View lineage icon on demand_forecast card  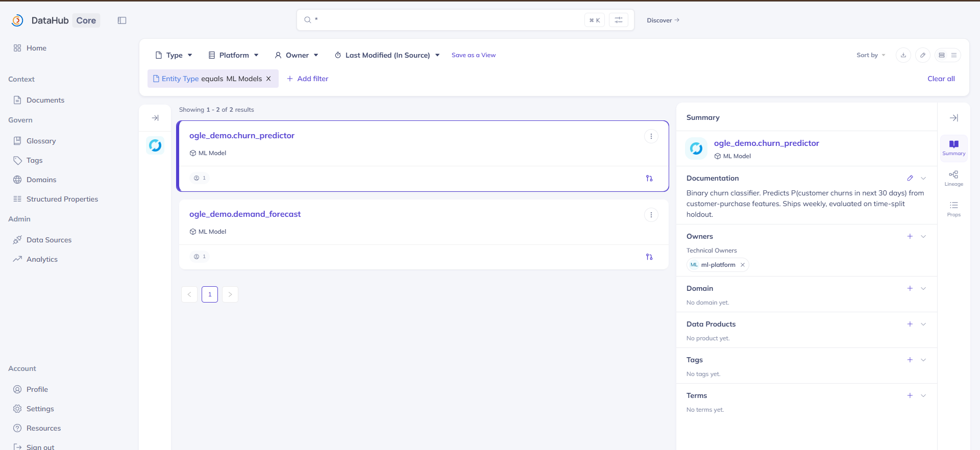pyautogui.click(x=649, y=257)
